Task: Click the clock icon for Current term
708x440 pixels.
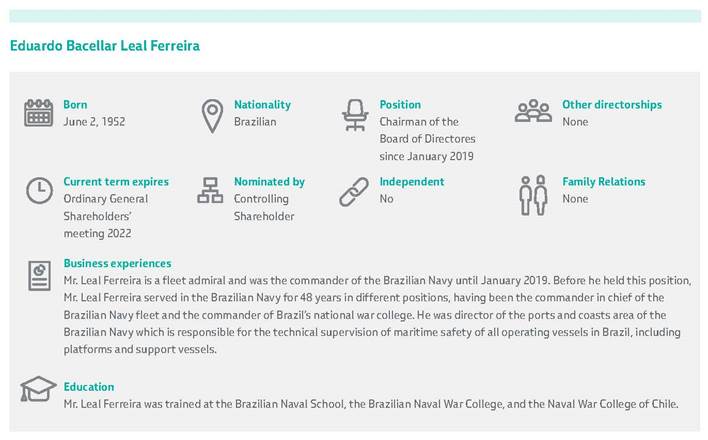Action: point(38,190)
